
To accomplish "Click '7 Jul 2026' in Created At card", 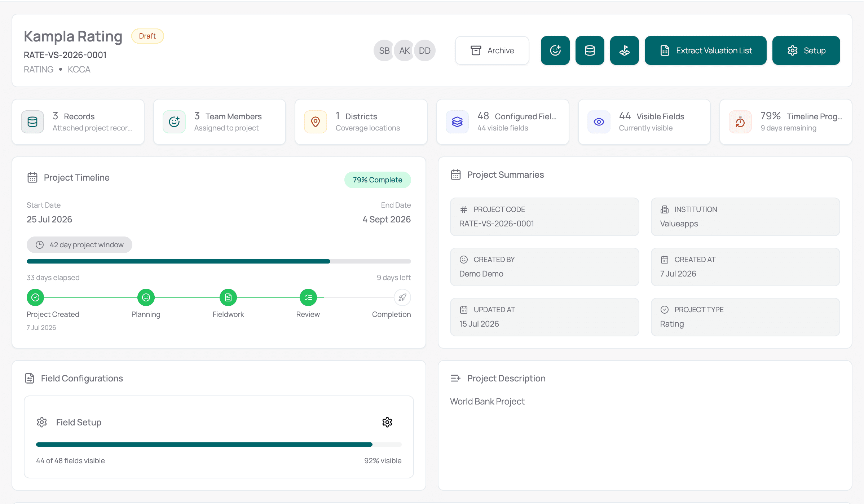I will point(678,274).
